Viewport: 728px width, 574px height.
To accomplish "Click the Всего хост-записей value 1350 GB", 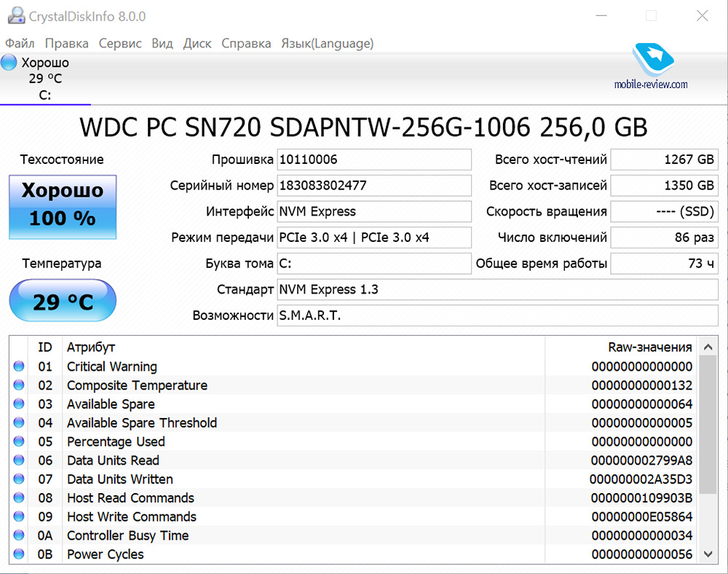I will [x=665, y=185].
